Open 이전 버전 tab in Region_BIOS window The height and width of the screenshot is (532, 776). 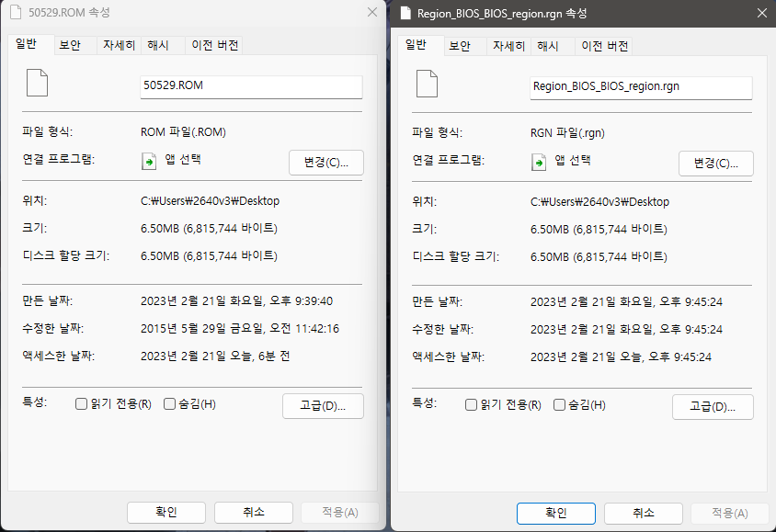coord(605,47)
